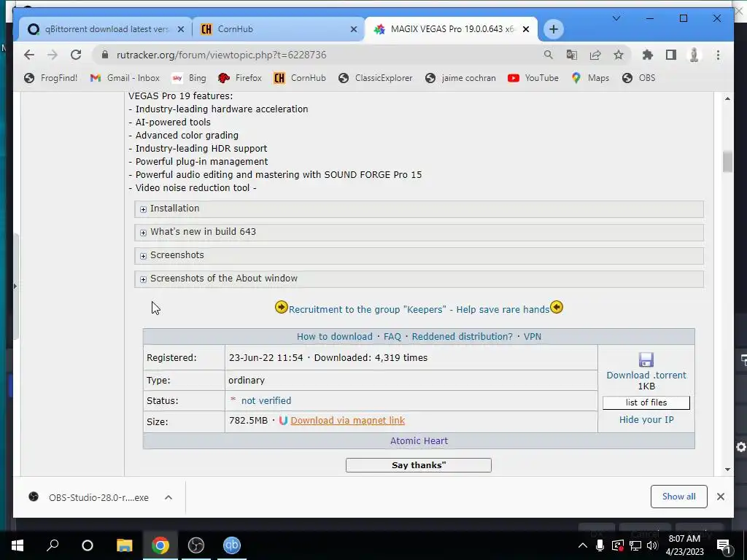
Task: Open options for OBS-Studio download item
Action: coord(169,497)
